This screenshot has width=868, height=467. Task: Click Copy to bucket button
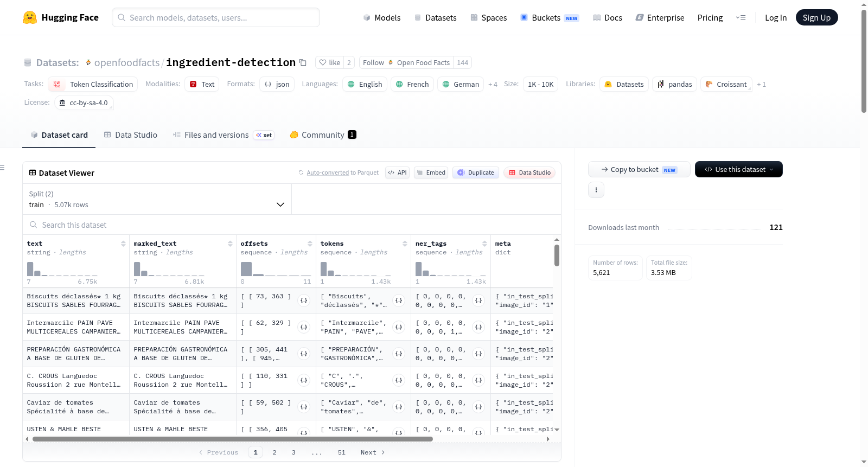(639, 169)
